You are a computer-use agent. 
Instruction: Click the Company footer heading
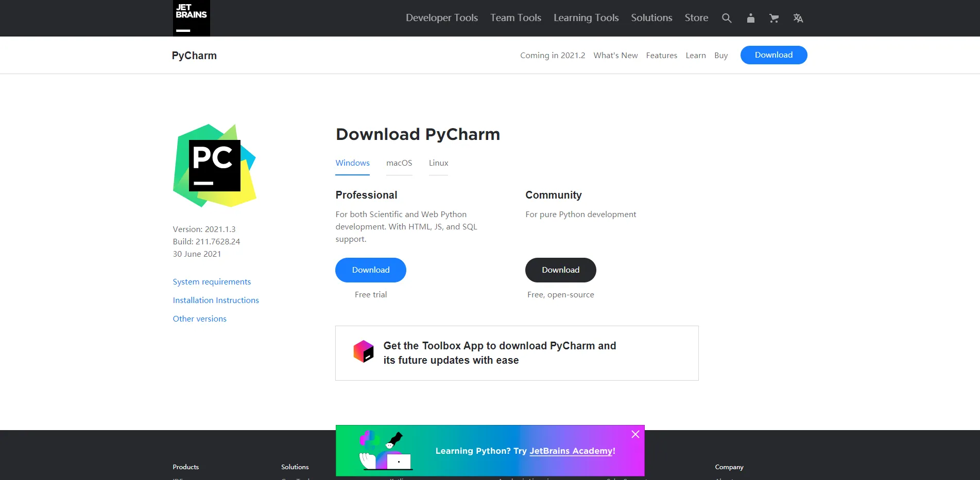[x=729, y=467]
